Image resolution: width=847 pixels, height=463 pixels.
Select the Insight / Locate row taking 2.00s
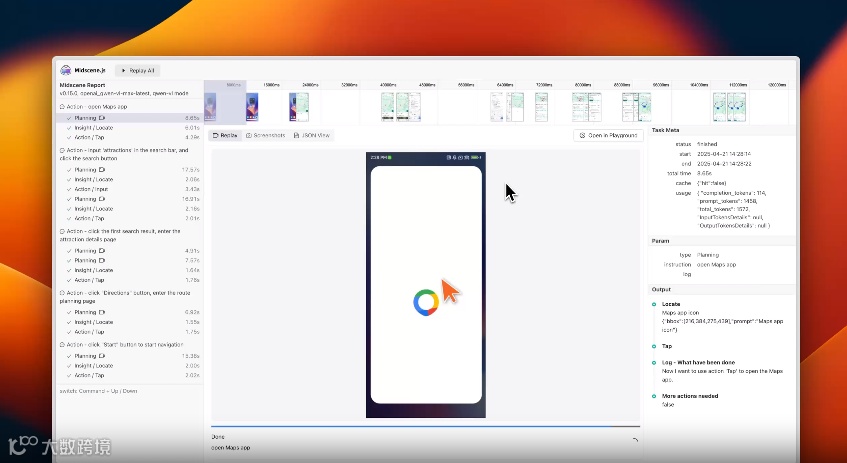point(130,366)
